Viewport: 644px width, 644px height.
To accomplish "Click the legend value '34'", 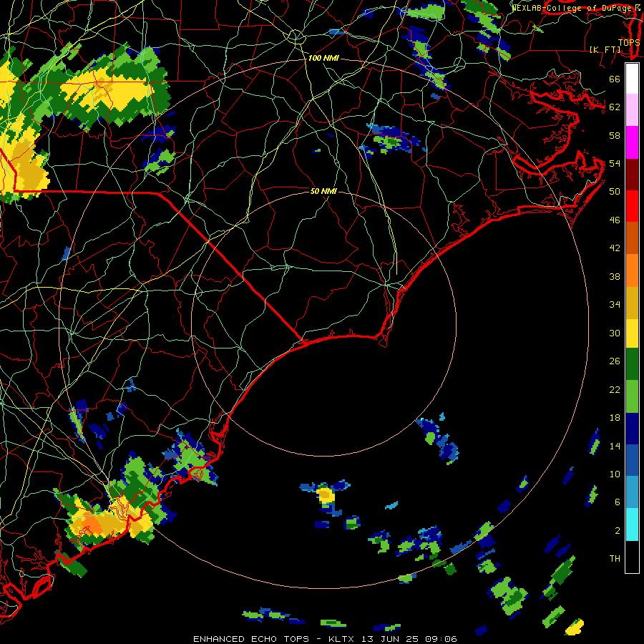I will point(615,305).
